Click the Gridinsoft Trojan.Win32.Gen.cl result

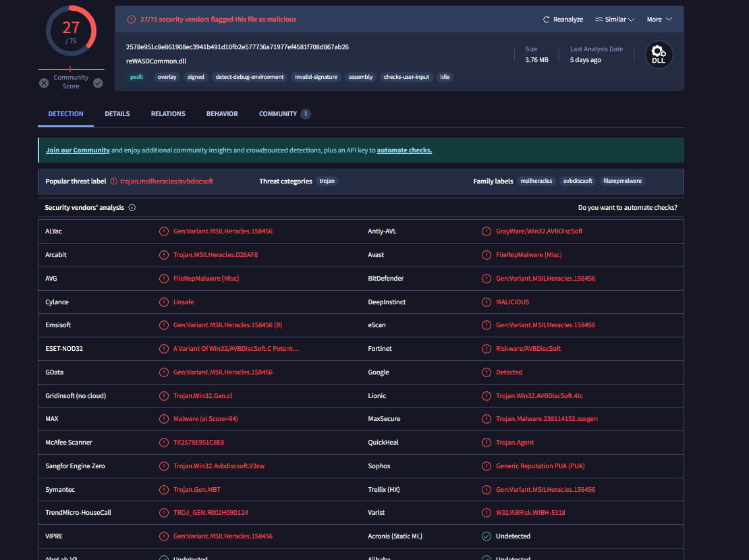point(202,395)
